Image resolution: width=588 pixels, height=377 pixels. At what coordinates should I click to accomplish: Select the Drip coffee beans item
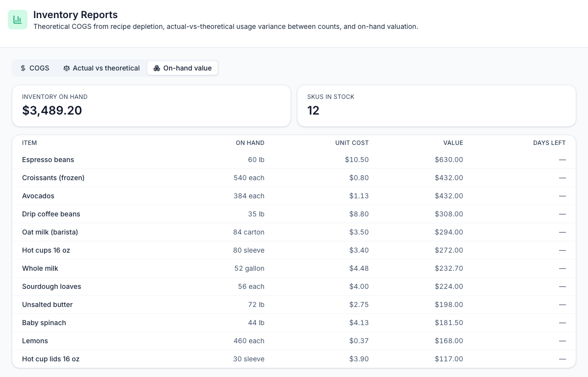[x=51, y=214]
